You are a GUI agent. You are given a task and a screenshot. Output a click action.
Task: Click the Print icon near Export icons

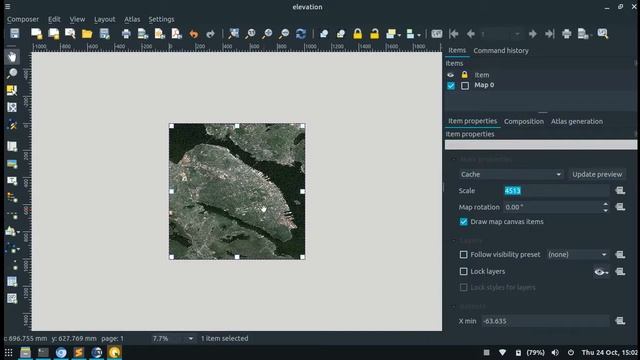pos(126,33)
